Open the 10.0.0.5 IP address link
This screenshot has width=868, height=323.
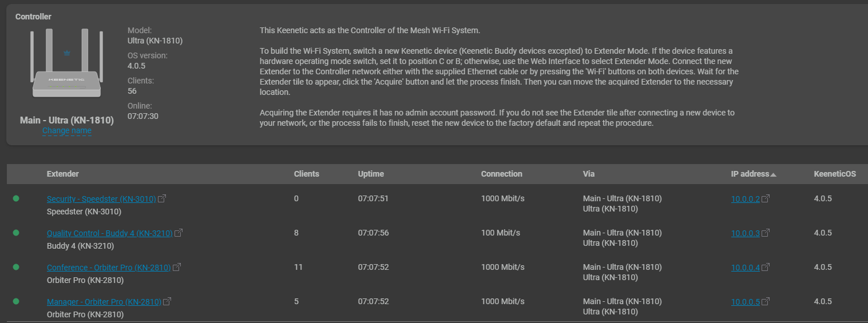coord(746,302)
